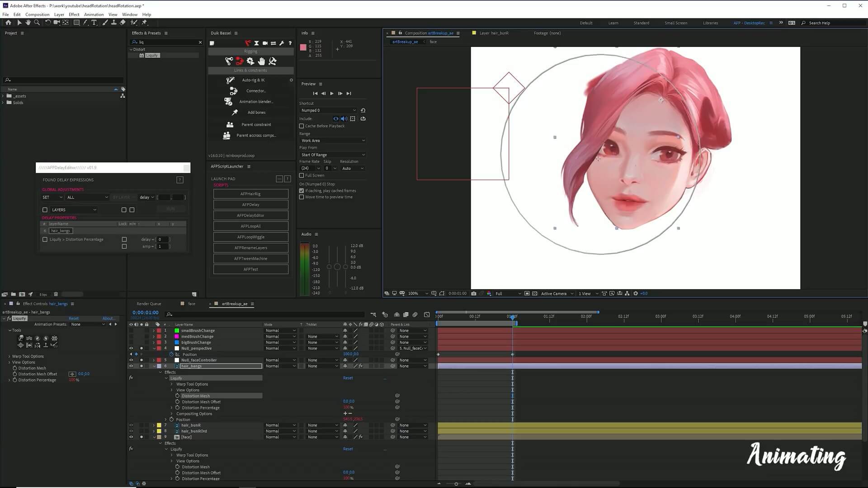Image resolution: width=868 pixels, height=488 pixels.
Task: Select the Pen tool
Action: click(85, 22)
